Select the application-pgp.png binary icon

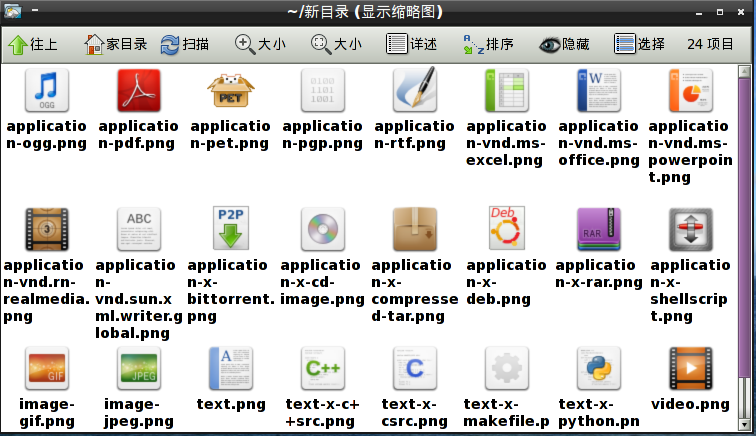click(x=323, y=90)
